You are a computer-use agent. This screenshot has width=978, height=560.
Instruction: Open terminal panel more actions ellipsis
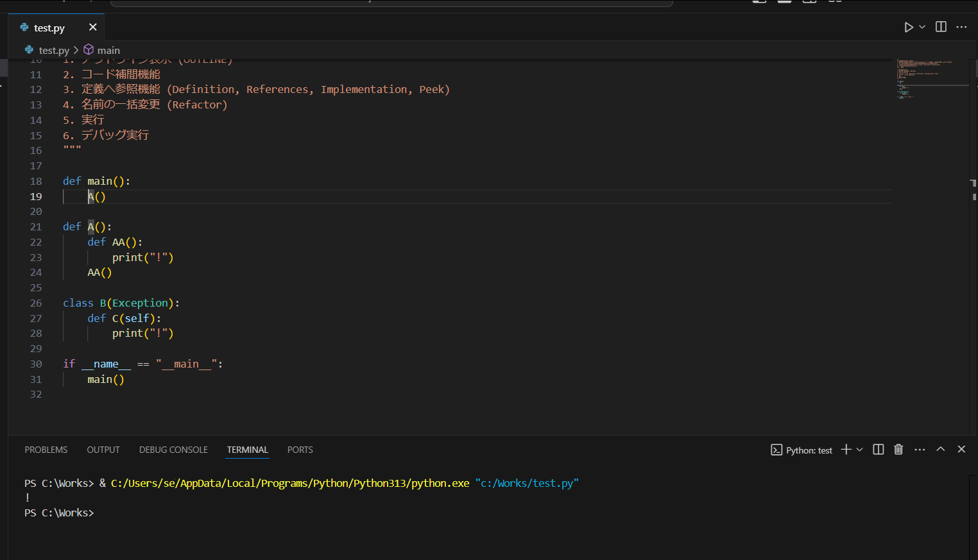[x=920, y=450]
